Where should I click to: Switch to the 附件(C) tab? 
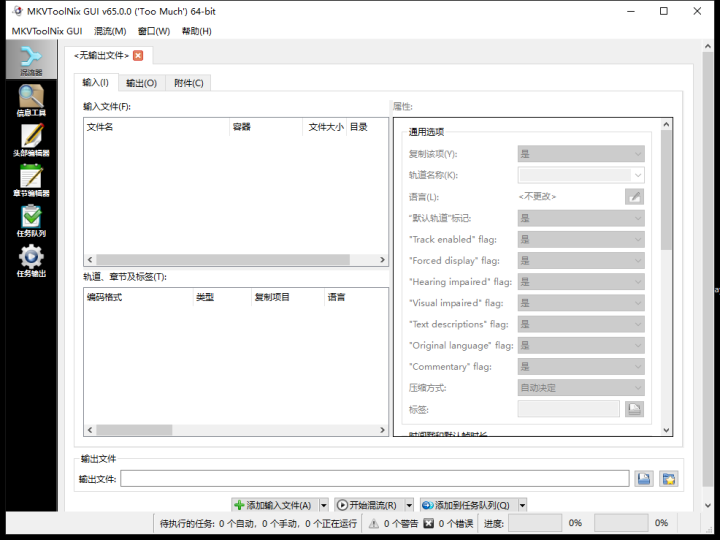[x=189, y=83]
